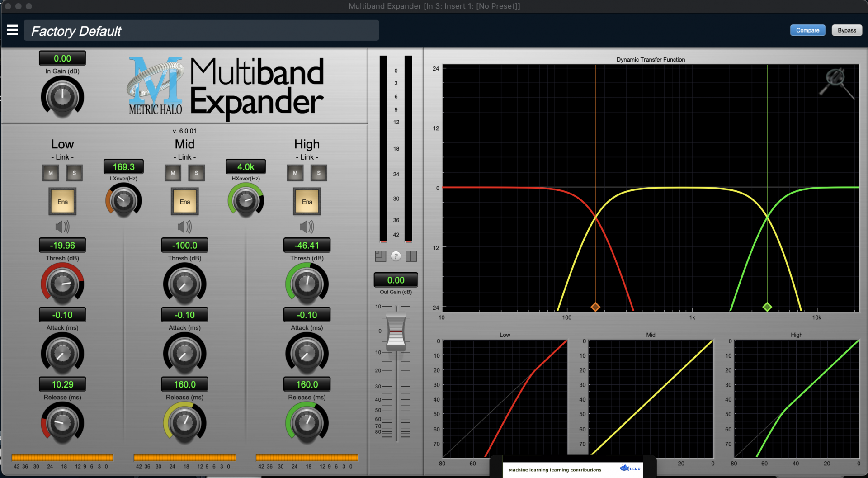The image size is (868, 478).
Task: Open the Factory Default preset dropdown
Action: tap(201, 31)
